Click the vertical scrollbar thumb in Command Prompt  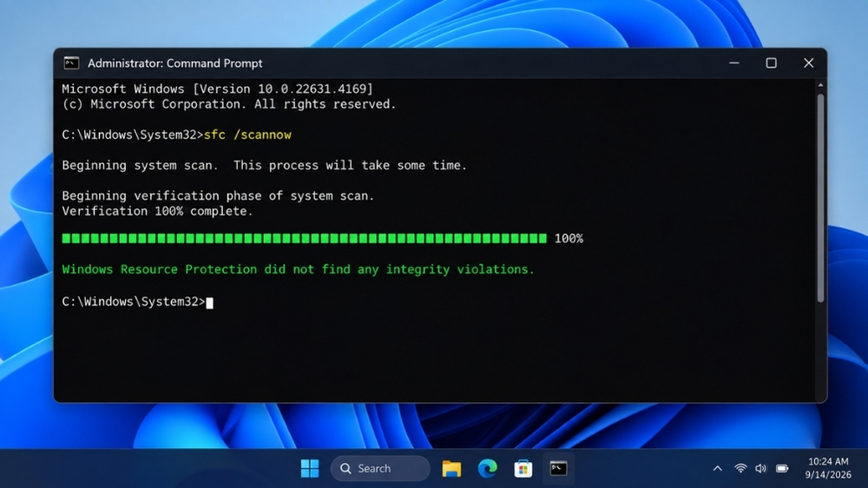(820, 198)
